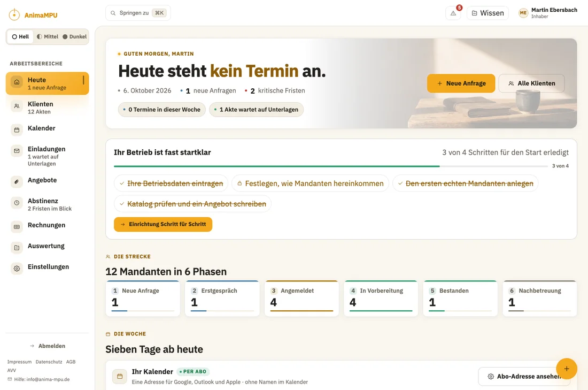
Task: Click Katalog prüfen und ein Angebot schreiben step
Action: (x=192, y=204)
